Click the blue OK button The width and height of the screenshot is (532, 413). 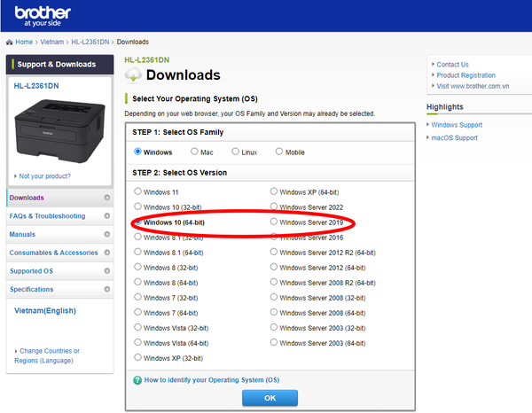pos(270,398)
